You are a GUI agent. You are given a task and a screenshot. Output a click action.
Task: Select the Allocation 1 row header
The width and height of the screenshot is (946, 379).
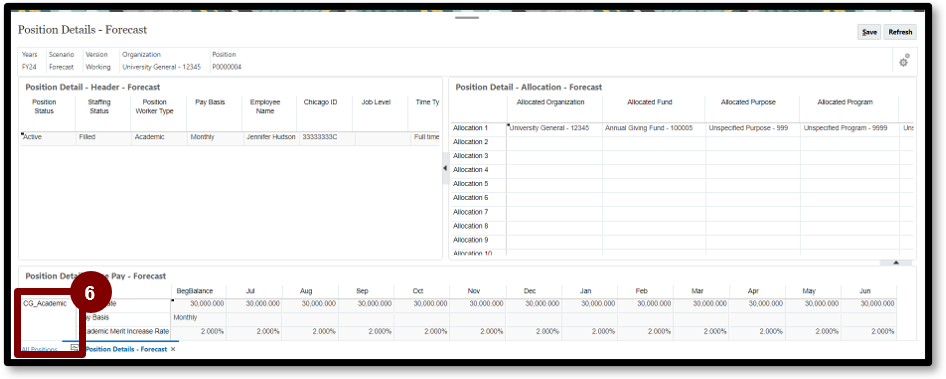pyautogui.click(x=478, y=129)
